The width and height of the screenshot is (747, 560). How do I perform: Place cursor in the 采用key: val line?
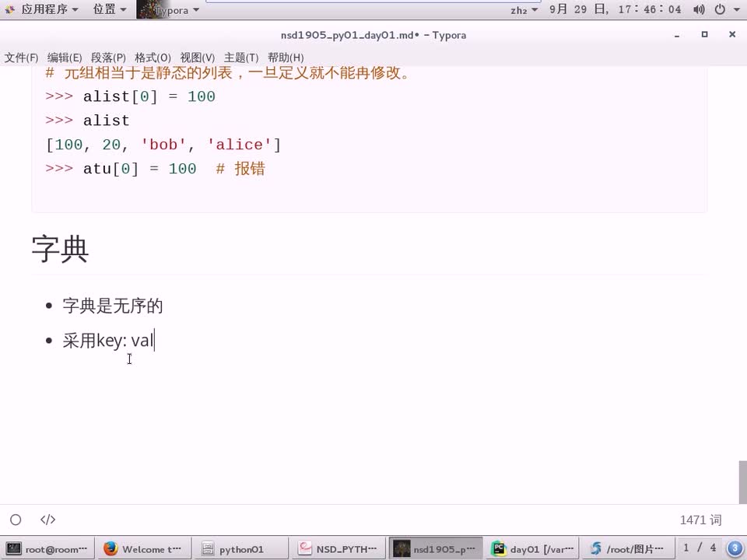pyautogui.click(x=109, y=341)
